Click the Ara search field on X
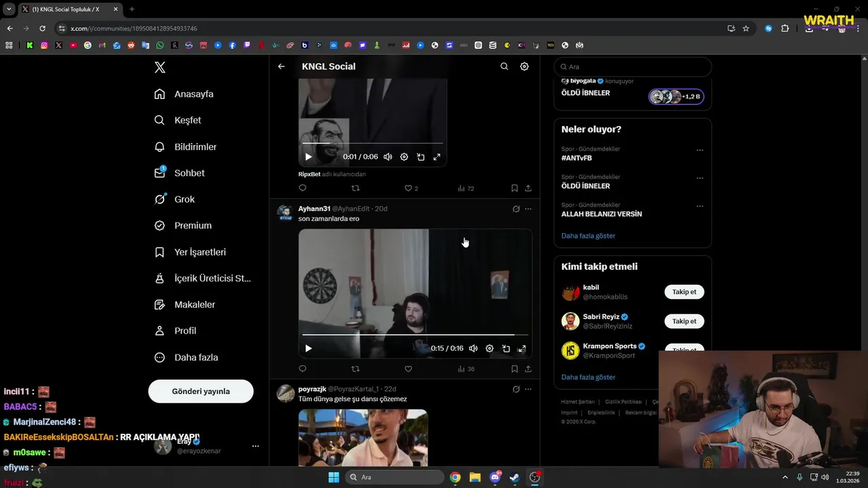 [x=633, y=66]
